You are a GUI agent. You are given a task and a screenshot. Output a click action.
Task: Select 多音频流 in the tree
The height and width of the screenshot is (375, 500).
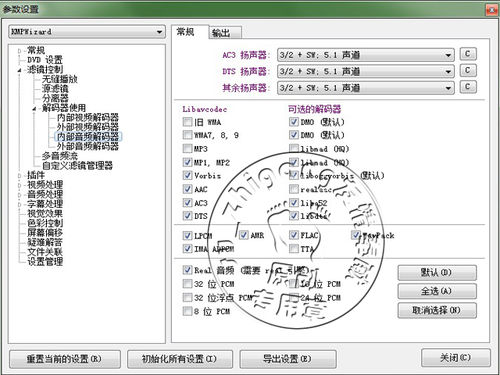coord(60,156)
